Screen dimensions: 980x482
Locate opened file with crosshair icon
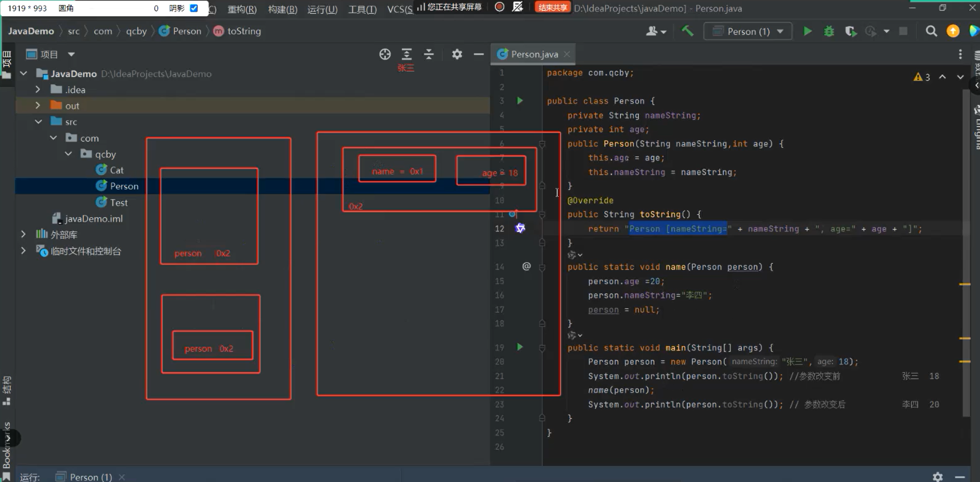tap(385, 54)
